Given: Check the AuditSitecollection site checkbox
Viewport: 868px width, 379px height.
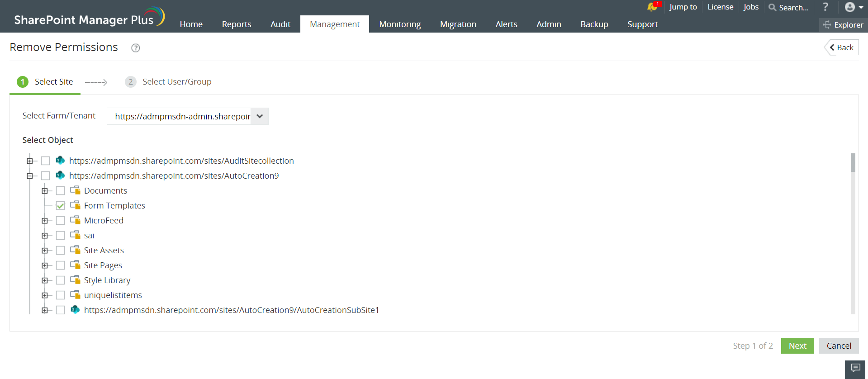Looking at the screenshot, I should 45,161.
